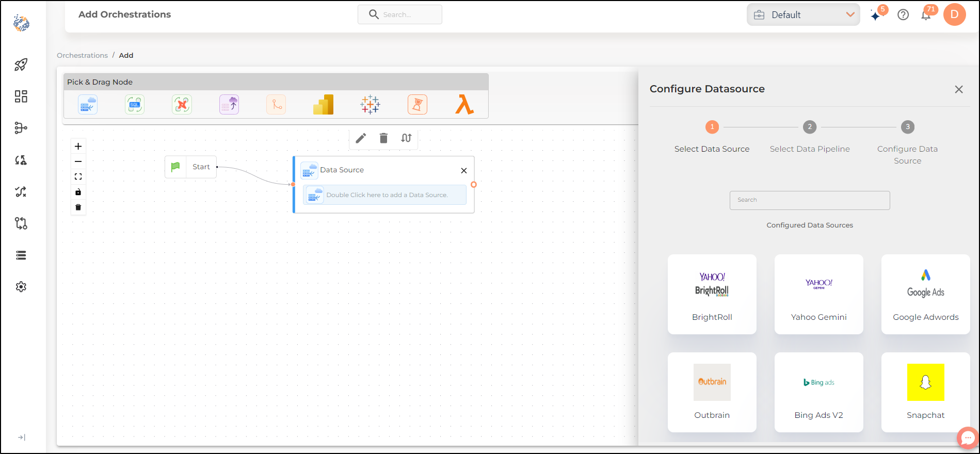Viewport: 980px width, 454px height.
Task: Pick the AWS Lambda node icon
Action: point(464,105)
